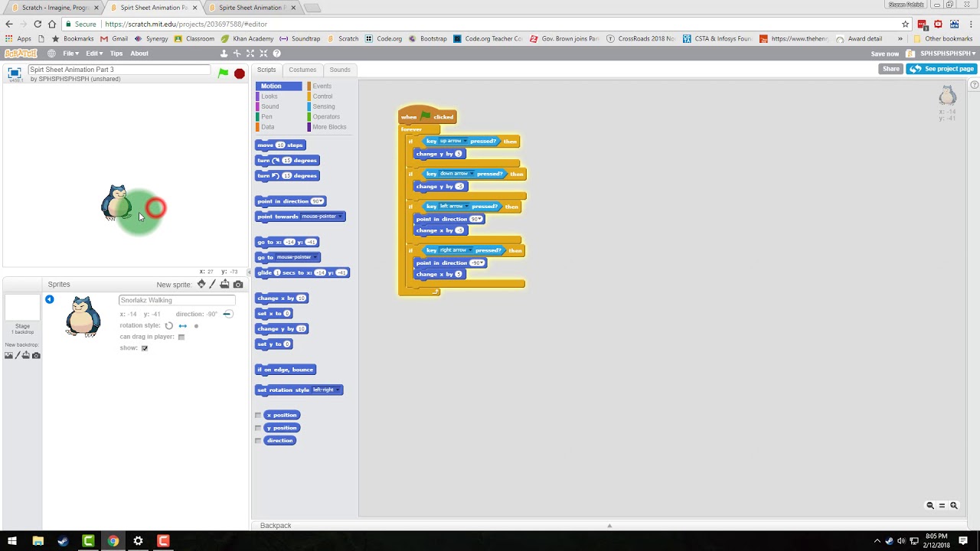Open Chrome from the taskbar
The width and height of the screenshot is (980, 551).
[x=113, y=541]
